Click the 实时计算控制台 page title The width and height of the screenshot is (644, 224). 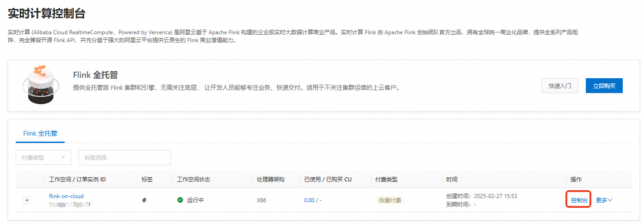pyautogui.click(x=47, y=13)
